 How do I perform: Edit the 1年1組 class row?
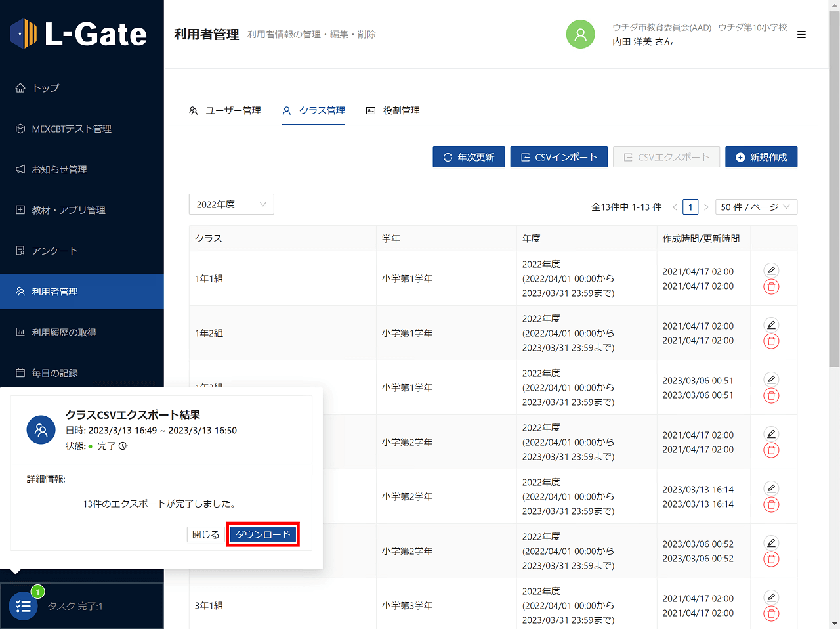click(772, 270)
